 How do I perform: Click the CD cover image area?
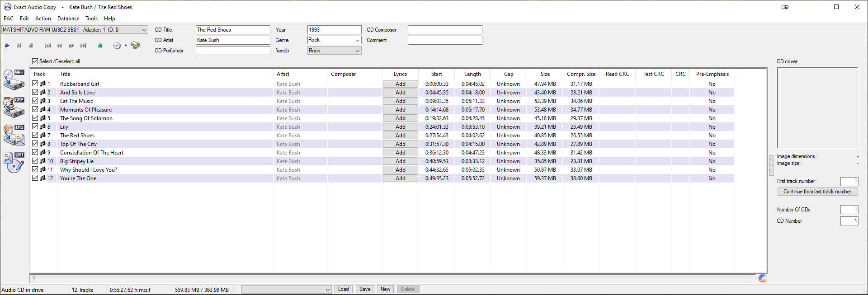point(817,108)
